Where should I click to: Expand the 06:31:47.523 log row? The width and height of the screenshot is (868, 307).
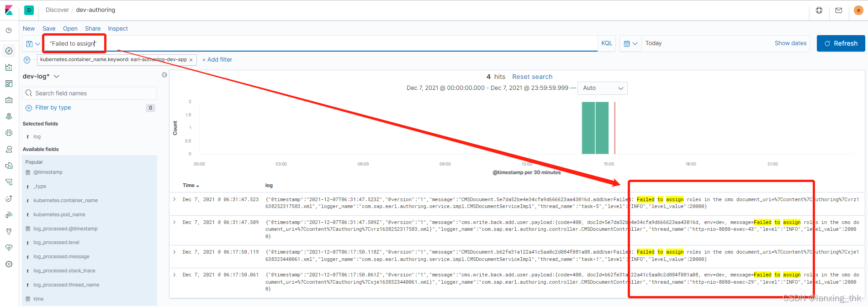pyautogui.click(x=174, y=199)
